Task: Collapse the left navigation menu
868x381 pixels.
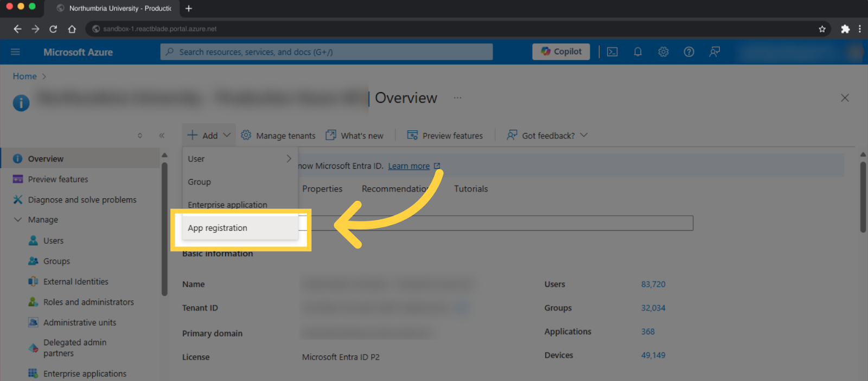Action: click(x=162, y=136)
